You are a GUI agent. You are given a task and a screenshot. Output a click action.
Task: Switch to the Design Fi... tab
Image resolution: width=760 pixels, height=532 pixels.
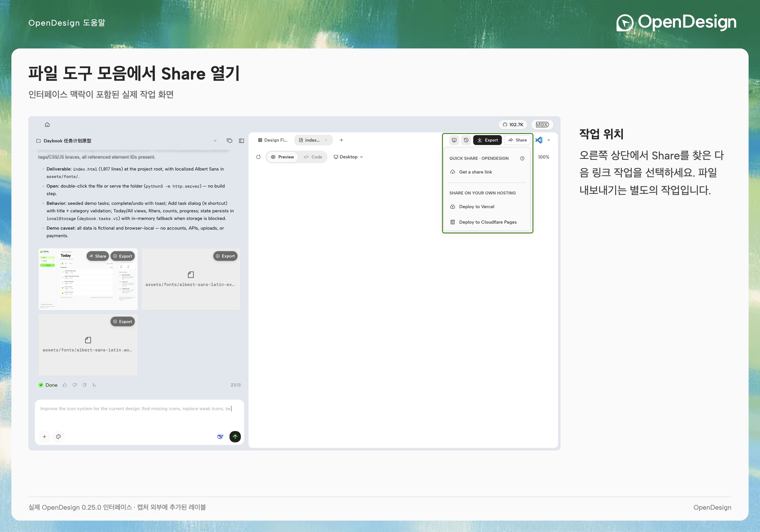tap(273, 140)
